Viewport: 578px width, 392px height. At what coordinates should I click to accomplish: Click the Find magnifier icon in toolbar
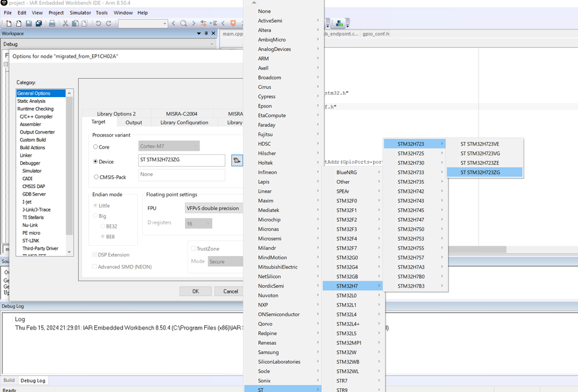click(183, 24)
